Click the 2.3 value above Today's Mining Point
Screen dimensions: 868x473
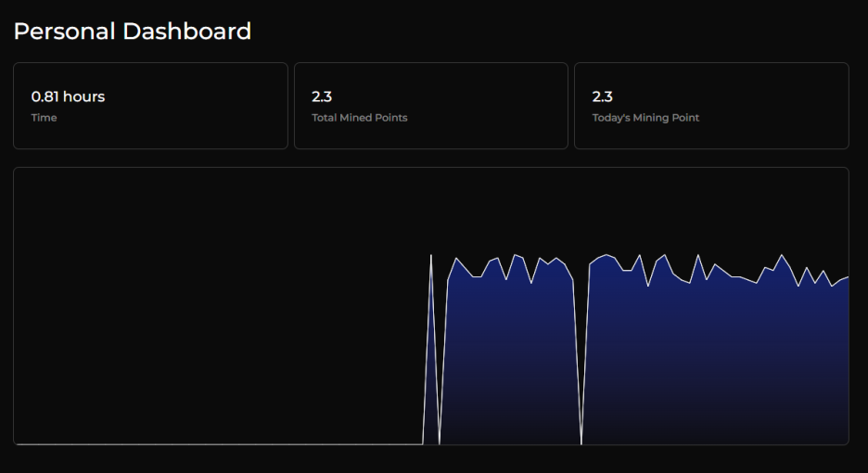pyautogui.click(x=602, y=96)
